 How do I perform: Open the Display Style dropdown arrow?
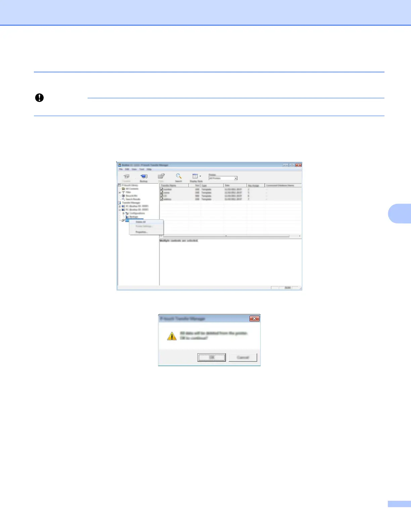[200, 176]
